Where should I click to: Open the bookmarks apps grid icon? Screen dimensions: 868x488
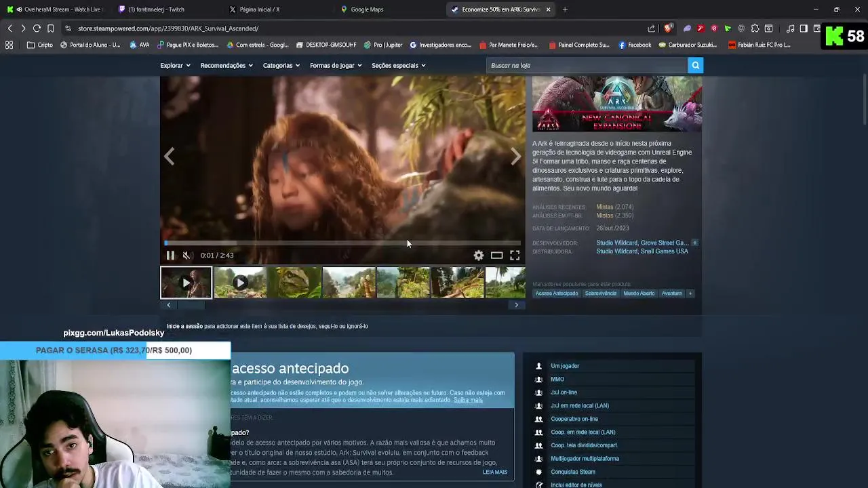pyautogui.click(x=9, y=45)
